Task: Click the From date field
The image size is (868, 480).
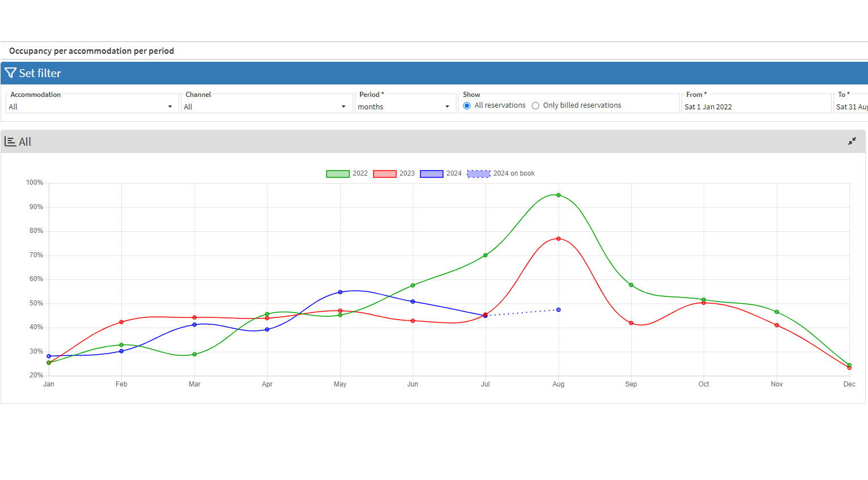Action: point(755,107)
